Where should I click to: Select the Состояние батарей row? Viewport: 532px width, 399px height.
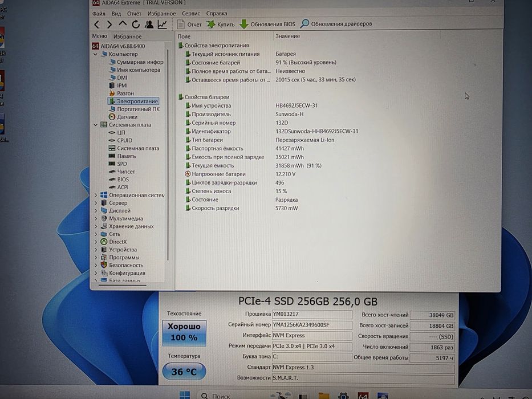pyautogui.click(x=261, y=63)
